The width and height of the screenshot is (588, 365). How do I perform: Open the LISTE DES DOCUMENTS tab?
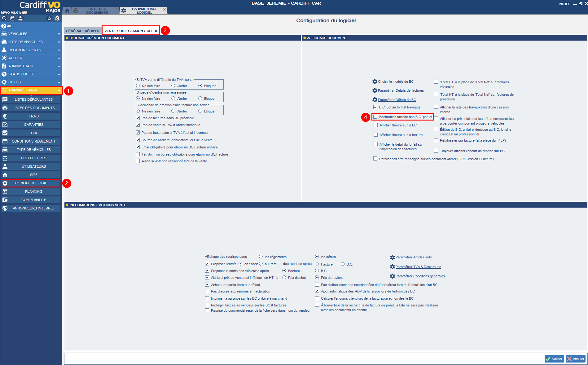[x=97, y=11]
